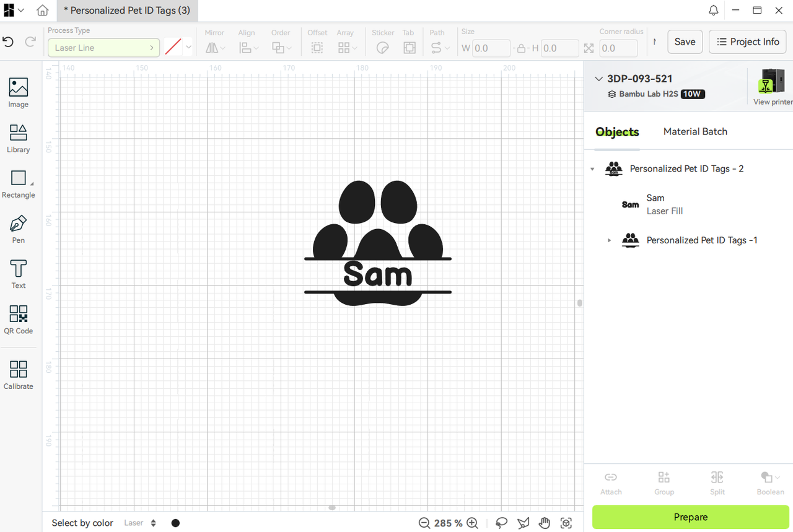Click the reset size icon beside H field
This screenshot has height=532, width=793.
coord(589,48)
